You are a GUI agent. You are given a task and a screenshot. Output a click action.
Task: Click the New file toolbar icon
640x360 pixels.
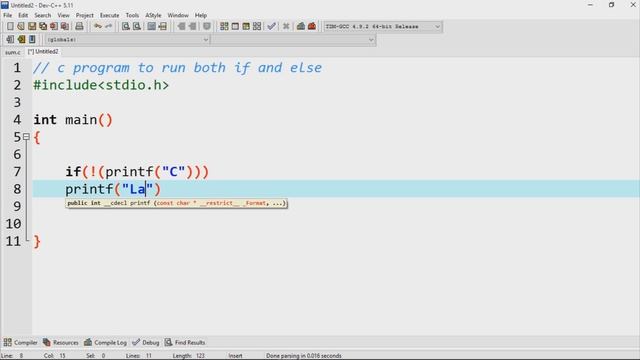tap(10, 27)
